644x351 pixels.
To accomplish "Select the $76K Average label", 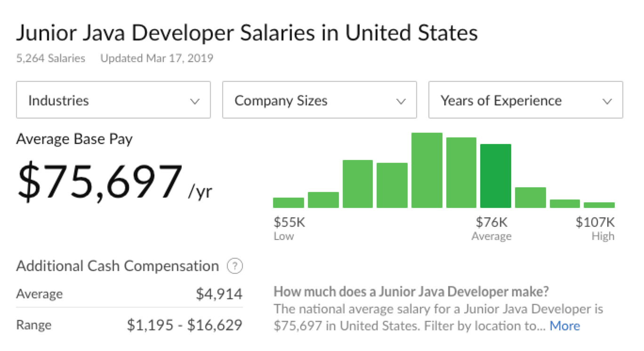I will (x=491, y=223).
